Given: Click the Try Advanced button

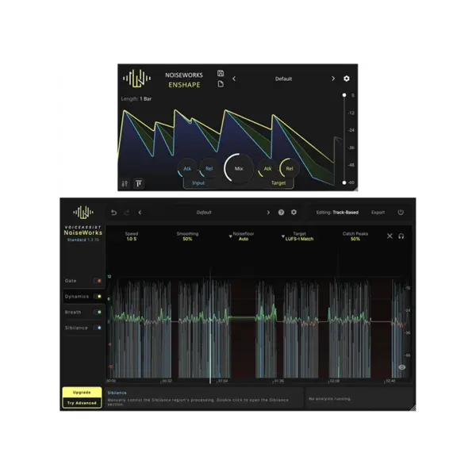Looking at the screenshot, I should (82, 403).
